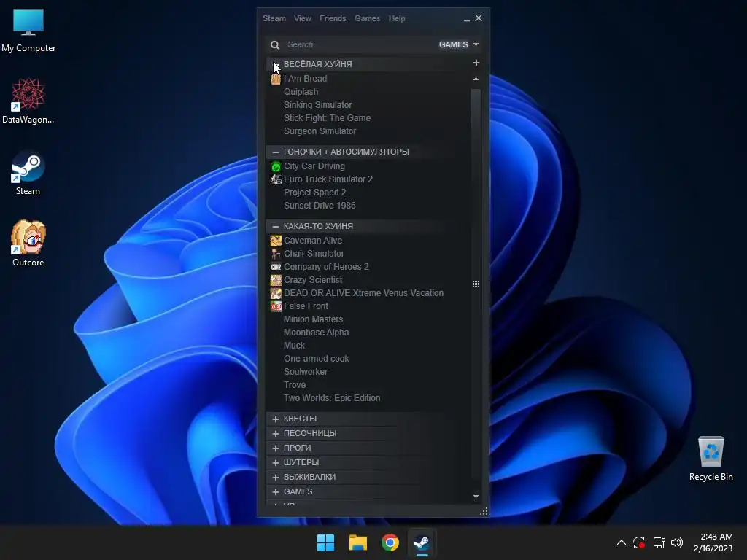Screen dimensions: 747x560
Task: Collapse the КАКАЯ-ТО ХУЙНЯ category
Action: pos(275,226)
